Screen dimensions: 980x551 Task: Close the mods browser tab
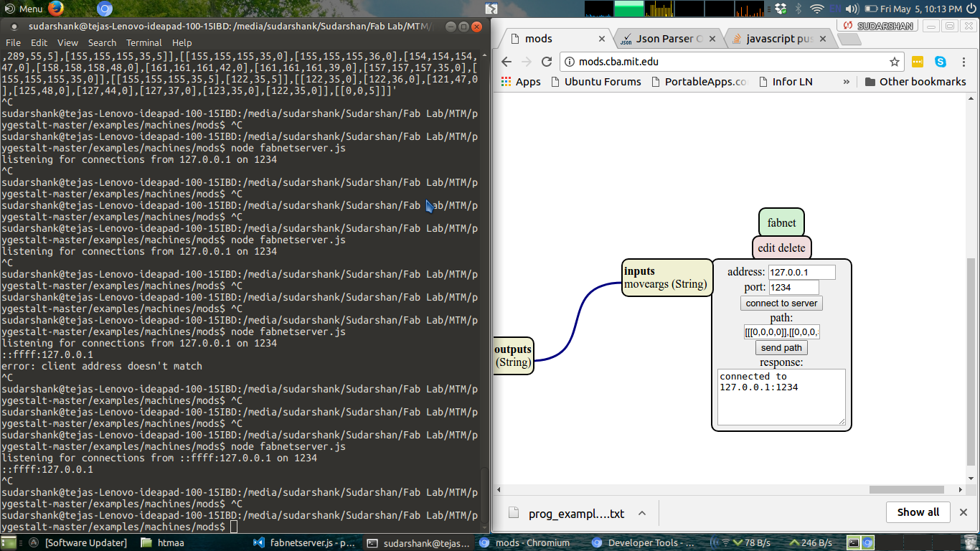[602, 39]
